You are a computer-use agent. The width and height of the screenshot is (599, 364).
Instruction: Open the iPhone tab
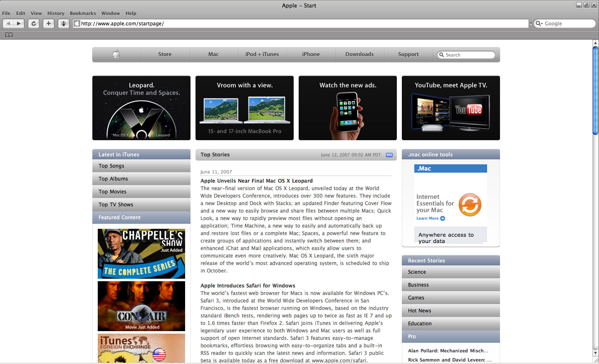[x=311, y=54]
